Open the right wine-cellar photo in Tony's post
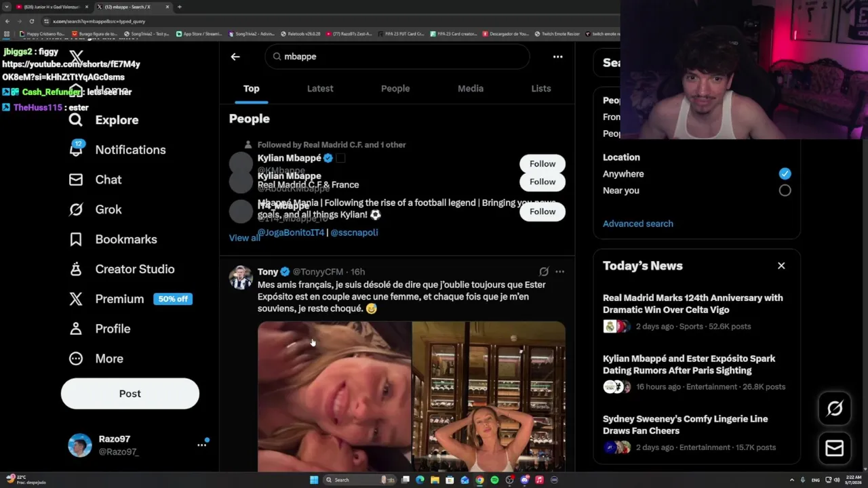Viewport: 868px width, 488px height. click(x=489, y=396)
